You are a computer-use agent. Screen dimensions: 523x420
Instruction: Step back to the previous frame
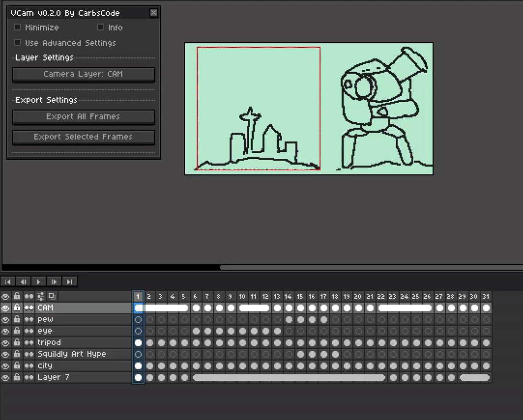point(23,282)
